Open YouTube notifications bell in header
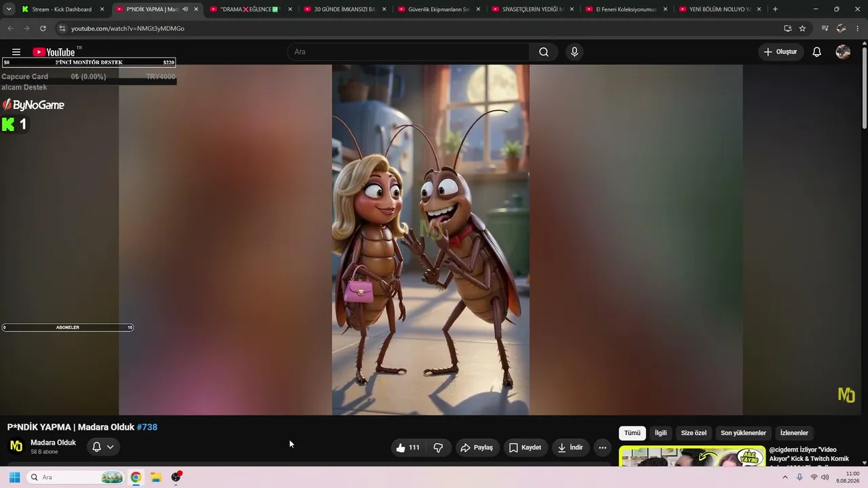The height and width of the screenshot is (488, 868). coord(817,52)
